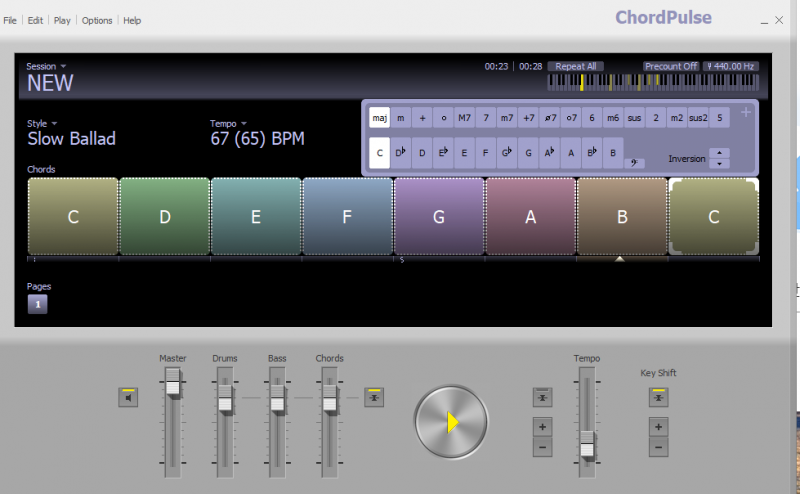Select the brown B chord block
The image size is (800, 494).
(x=622, y=216)
